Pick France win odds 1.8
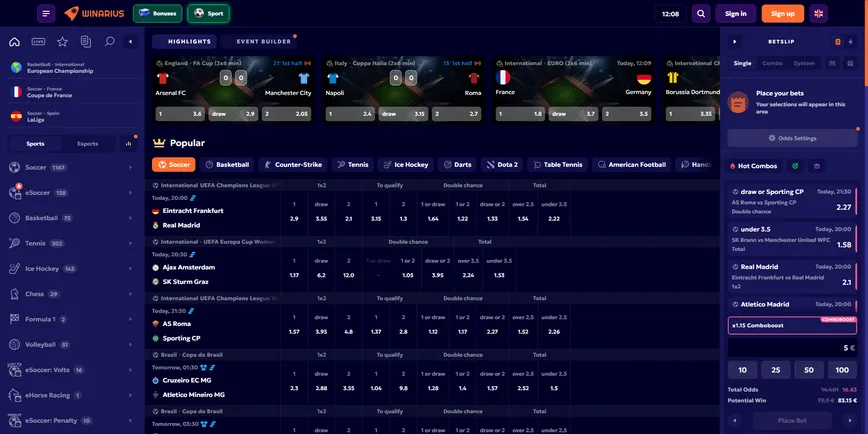Viewport: 868px width, 434px height. pyautogui.click(x=520, y=114)
